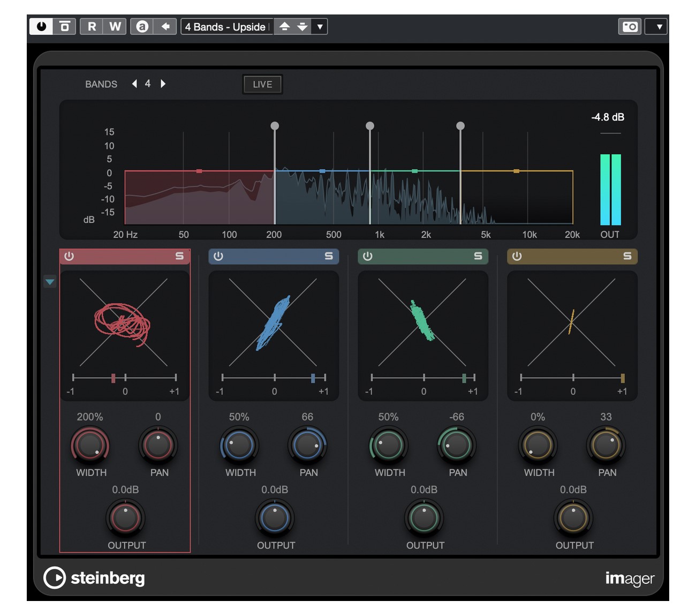The width and height of the screenshot is (696, 616).
Task: Solo the yellow band
Action: [627, 256]
